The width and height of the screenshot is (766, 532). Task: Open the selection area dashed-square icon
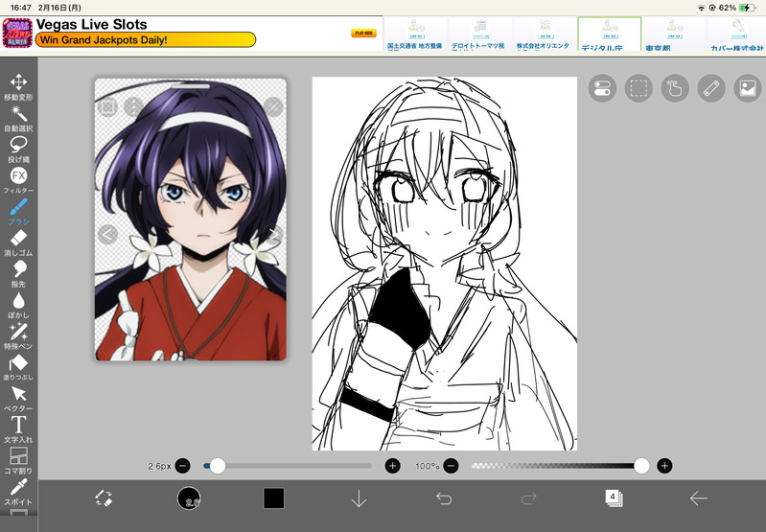pos(638,88)
